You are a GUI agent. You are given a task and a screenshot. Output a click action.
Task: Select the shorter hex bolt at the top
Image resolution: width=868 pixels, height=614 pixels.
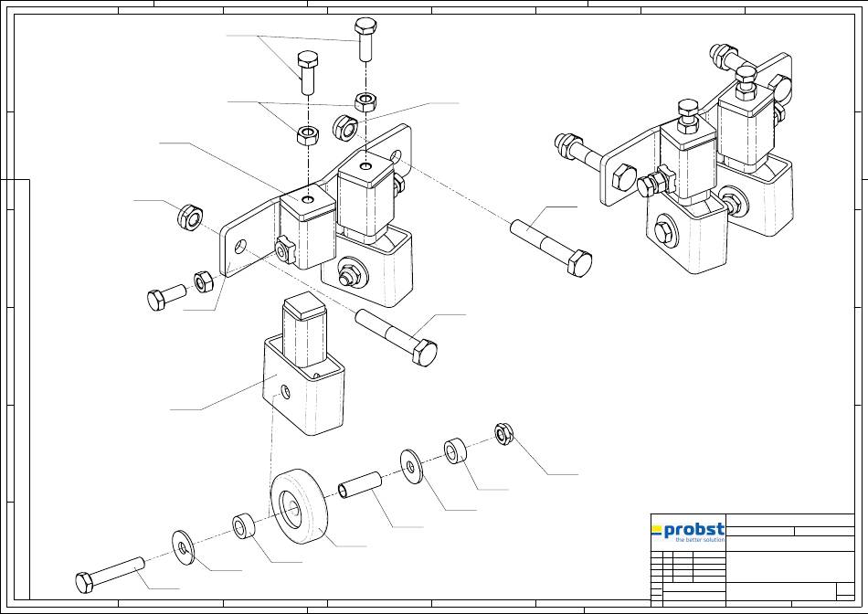308,72
